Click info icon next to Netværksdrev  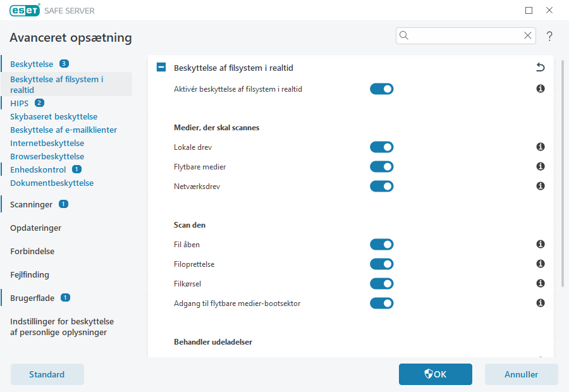(541, 187)
